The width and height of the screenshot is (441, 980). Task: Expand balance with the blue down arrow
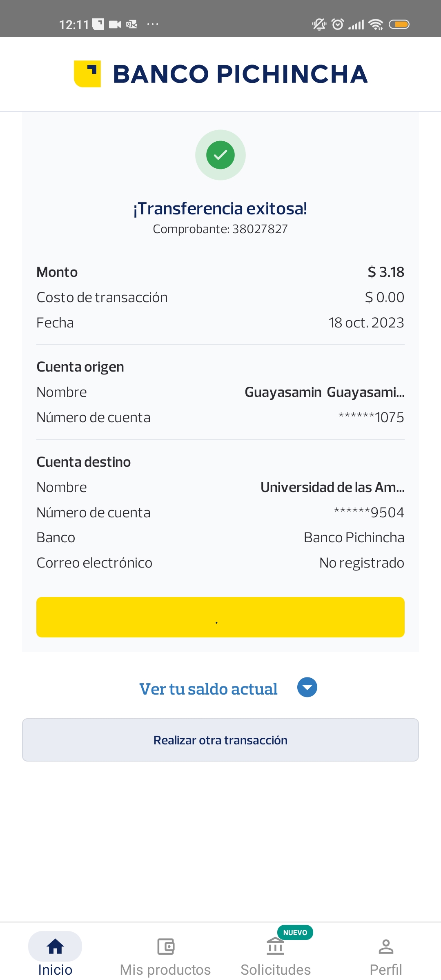[x=307, y=687]
